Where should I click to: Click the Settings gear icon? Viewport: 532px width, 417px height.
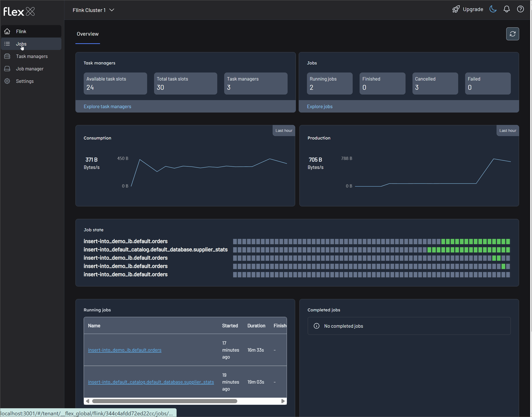(x=7, y=81)
